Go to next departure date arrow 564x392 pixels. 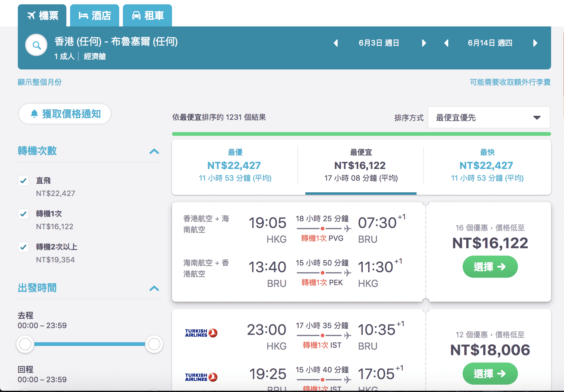click(x=424, y=43)
